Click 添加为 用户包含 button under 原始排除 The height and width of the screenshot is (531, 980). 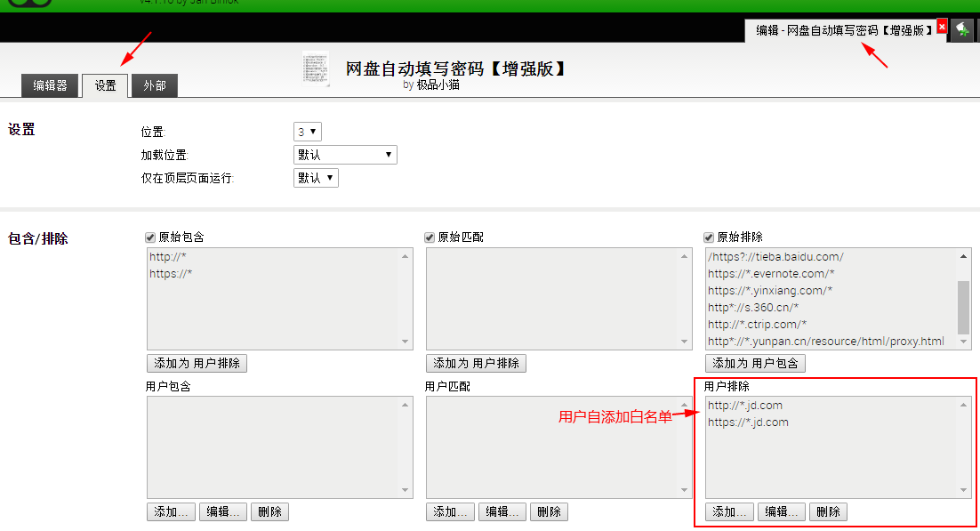[755, 363]
